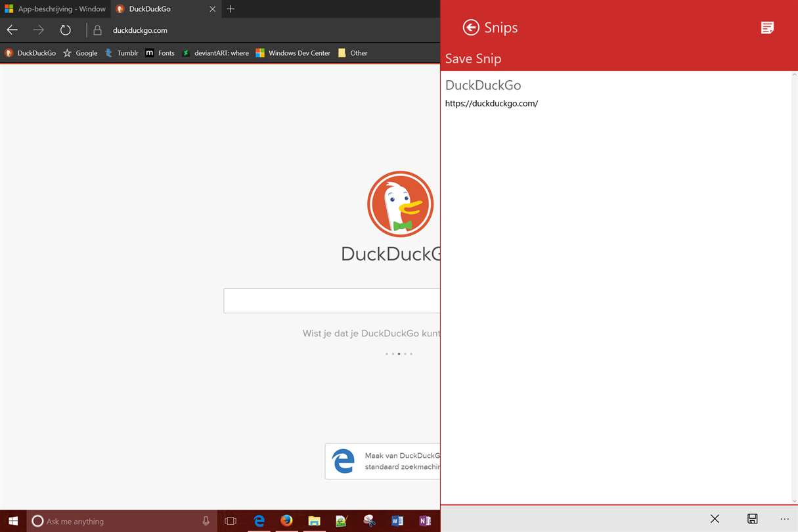The height and width of the screenshot is (532, 798).
Task: Cancel the snip with the X icon
Action: point(715,519)
